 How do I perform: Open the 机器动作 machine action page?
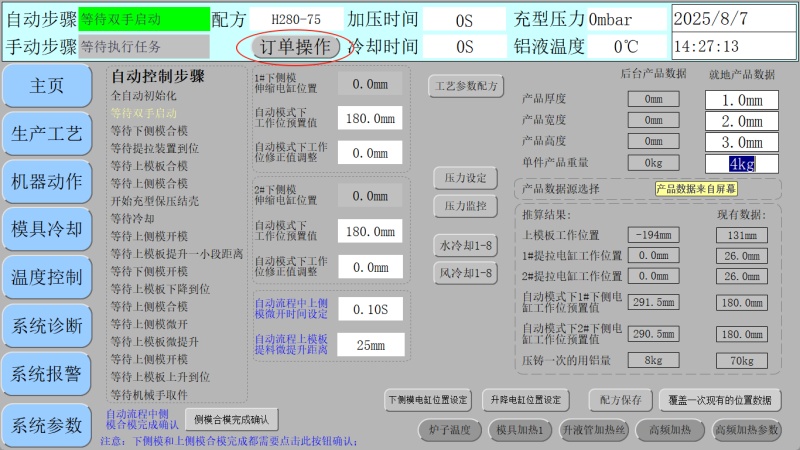(x=46, y=182)
